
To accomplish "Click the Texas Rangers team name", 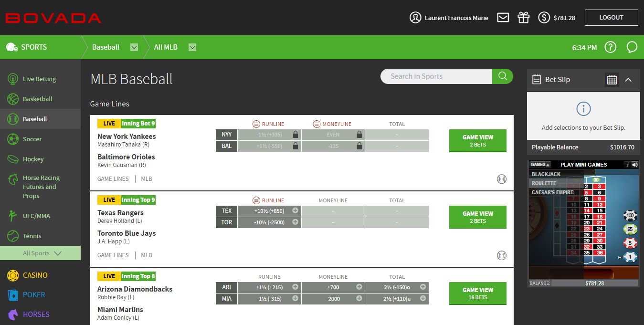I will 120,213.
